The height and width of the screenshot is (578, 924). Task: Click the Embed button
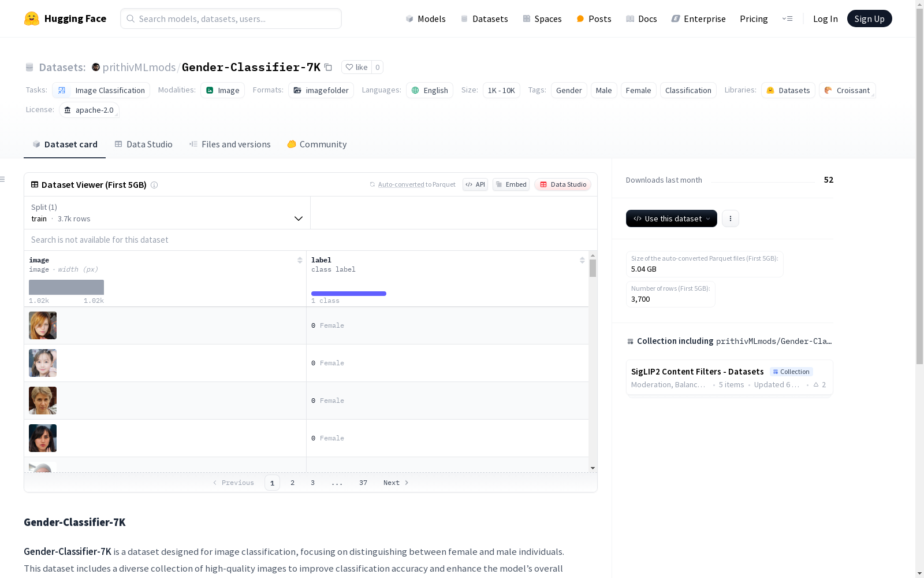point(511,184)
